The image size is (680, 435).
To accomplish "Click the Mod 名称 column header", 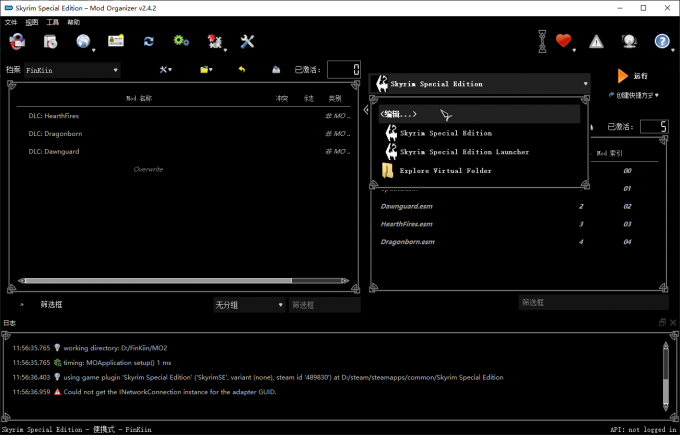I will tap(139, 98).
